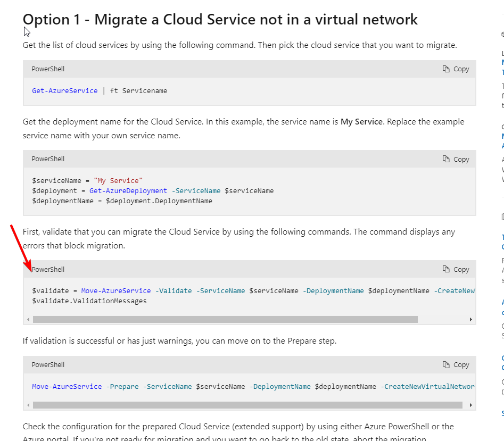Viewport: 504px width, 441px height.
Task: Click the scrollbar thumb of the Prepare code block
Action: [x=247, y=405]
